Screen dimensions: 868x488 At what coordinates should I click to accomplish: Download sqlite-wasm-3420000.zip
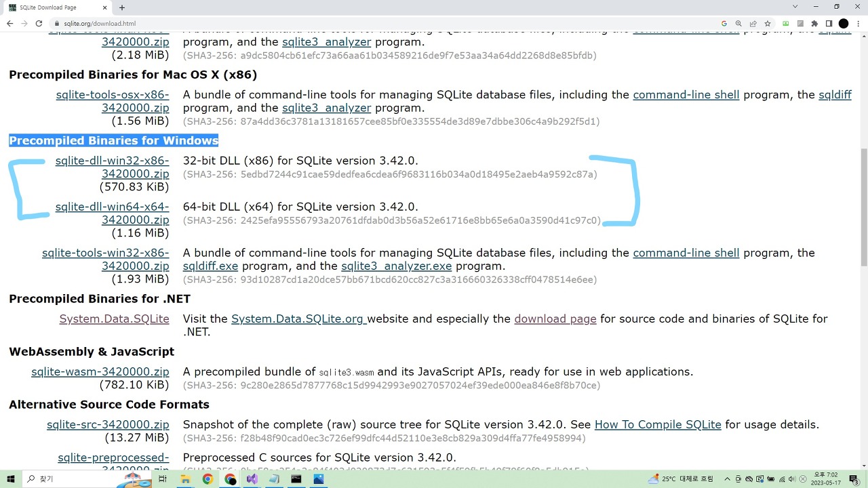coord(100,371)
